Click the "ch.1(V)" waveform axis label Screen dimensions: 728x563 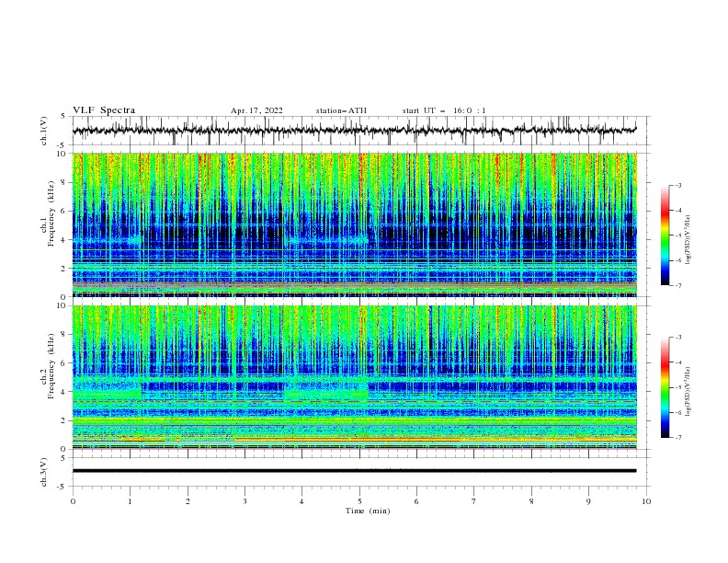point(44,131)
